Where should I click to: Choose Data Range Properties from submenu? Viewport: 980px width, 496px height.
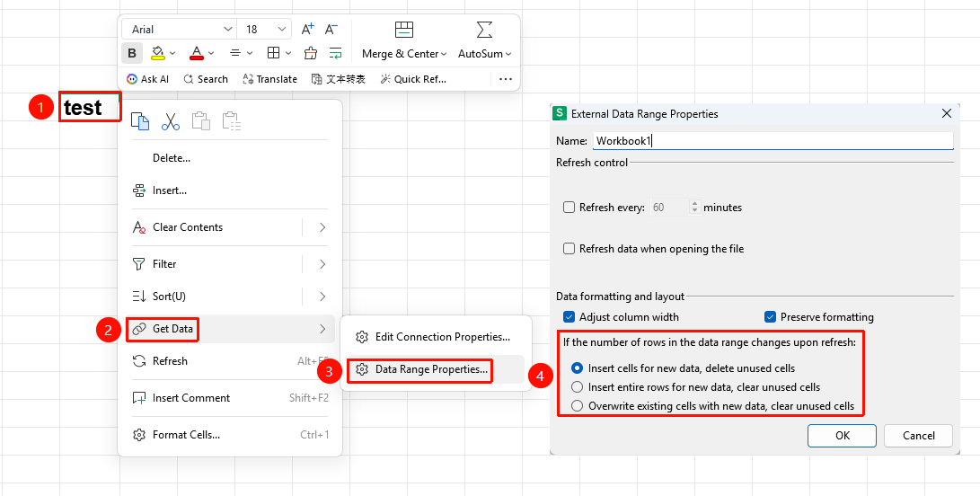pos(432,369)
